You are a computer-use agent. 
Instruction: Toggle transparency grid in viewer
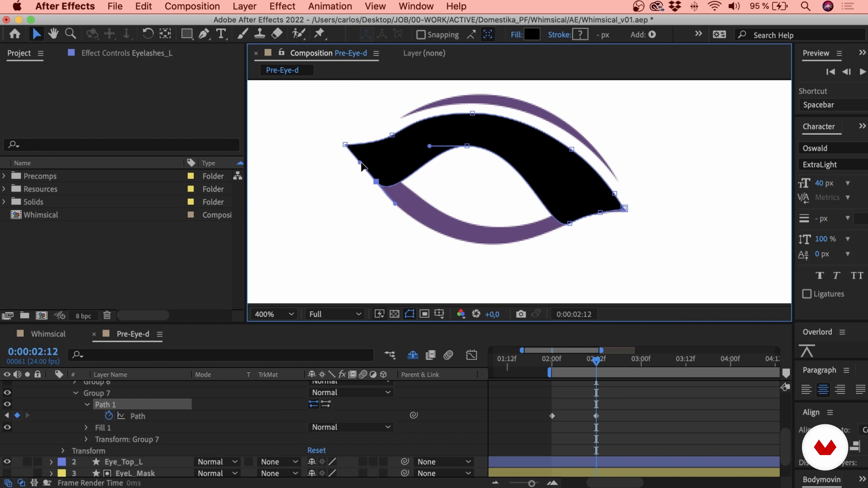pos(394,314)
